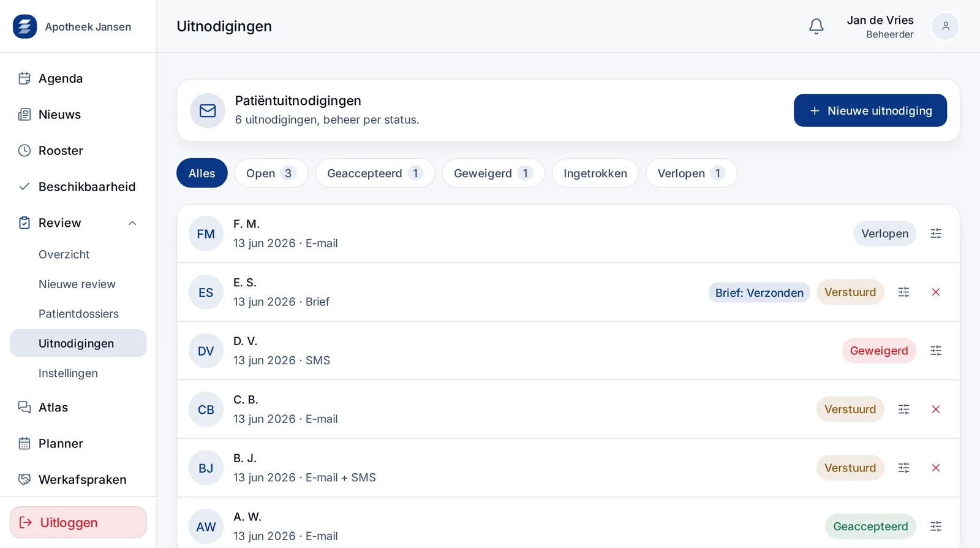Click the AW avatar circle

click(206, 527)
